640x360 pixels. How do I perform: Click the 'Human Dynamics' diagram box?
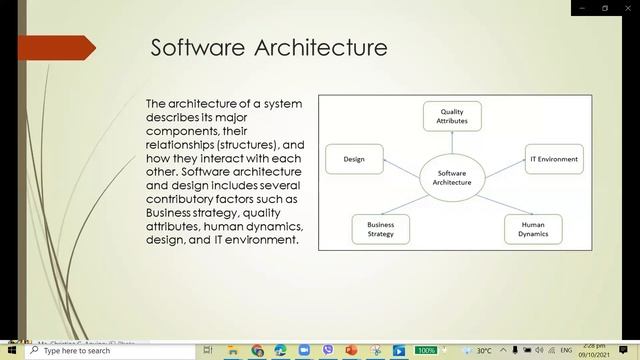coord(533,229)
